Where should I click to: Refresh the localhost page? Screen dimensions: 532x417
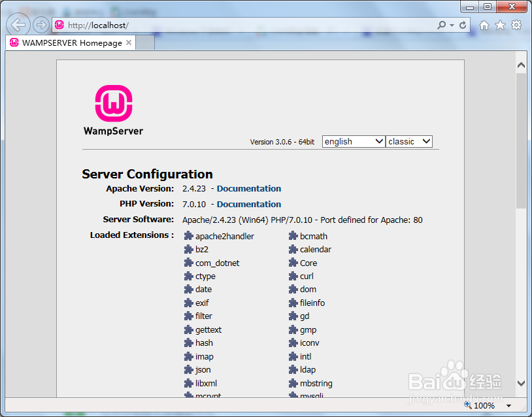[x=463, y=25]
